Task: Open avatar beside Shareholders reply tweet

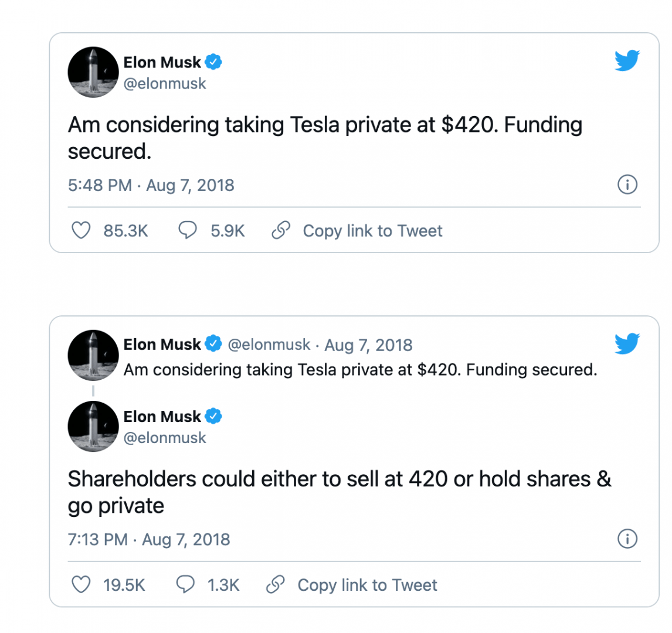Action: point(93,426)
